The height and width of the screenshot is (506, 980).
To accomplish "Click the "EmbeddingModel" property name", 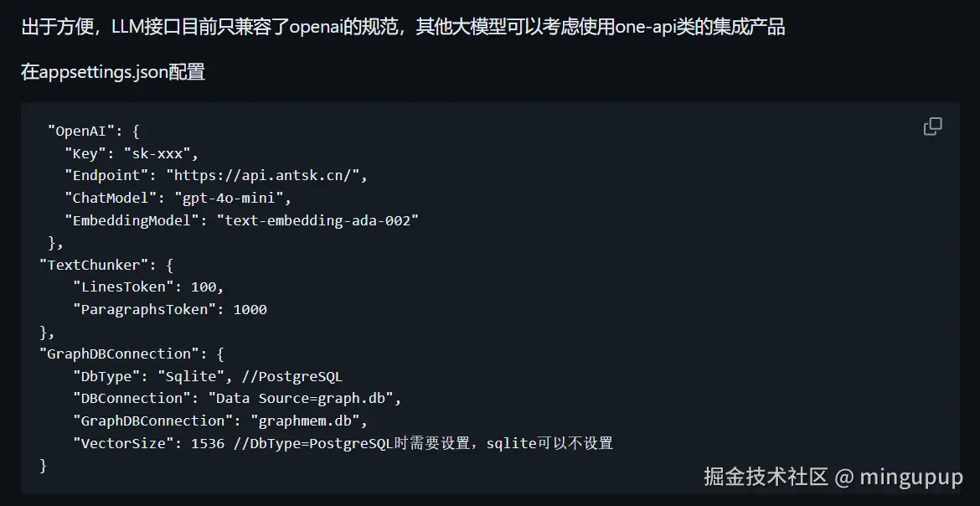I will (136, 220).
